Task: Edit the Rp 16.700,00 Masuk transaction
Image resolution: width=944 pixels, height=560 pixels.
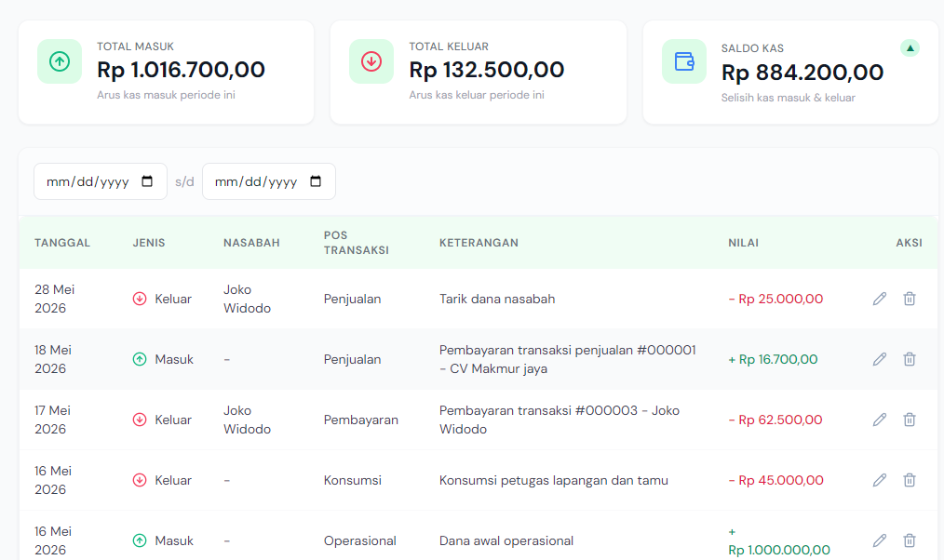Action: point(880,359)
